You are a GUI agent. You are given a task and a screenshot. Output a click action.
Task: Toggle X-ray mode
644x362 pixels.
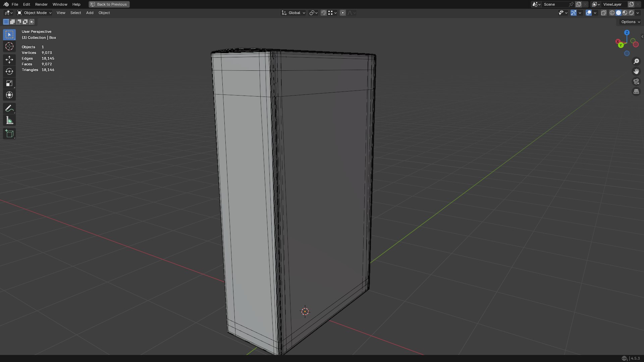coord(603,13)
